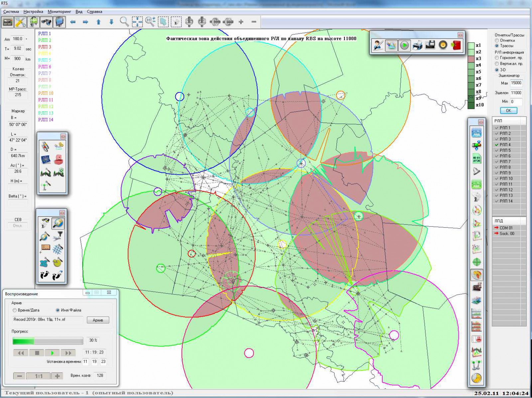Pan the map down with the down arrow

111,22
